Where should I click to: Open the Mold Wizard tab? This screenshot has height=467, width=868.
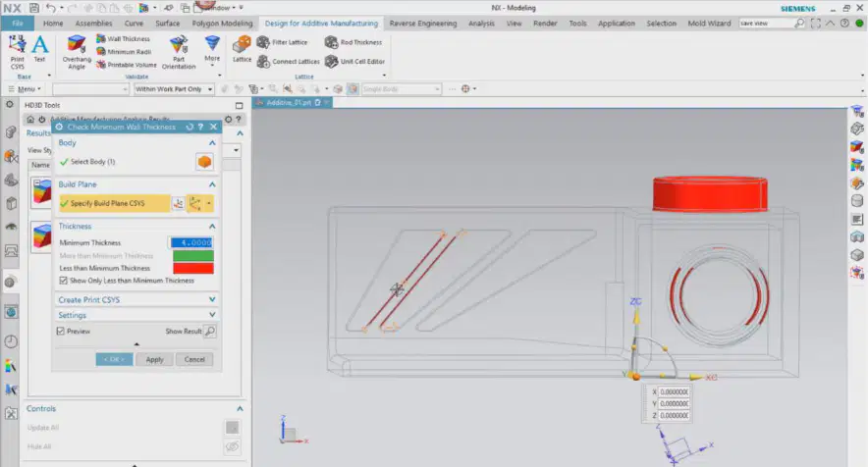[x=709, y=24]
